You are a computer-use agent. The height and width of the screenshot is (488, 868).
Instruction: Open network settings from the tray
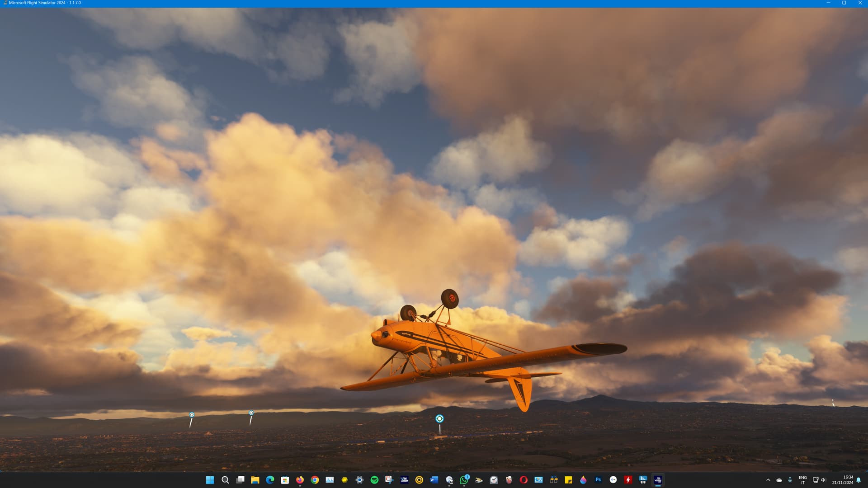(816, 480)
